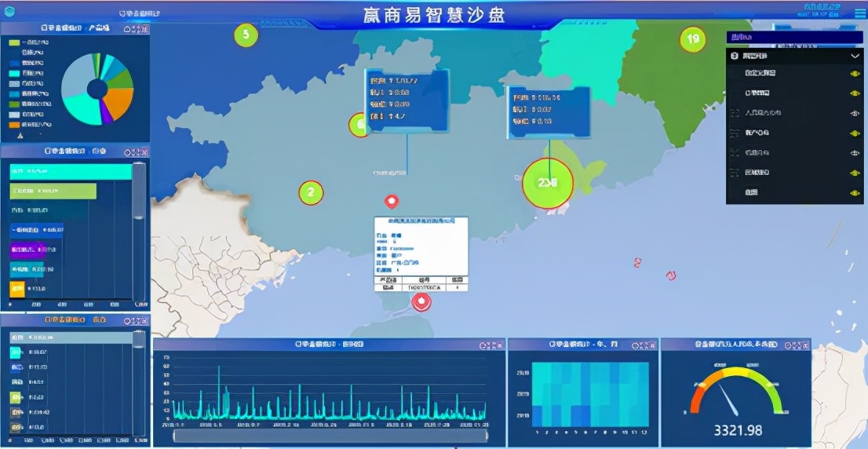Click the light highlighted first row in lower-left list
The height and width of the screenshot is (449, 868).
coord(71,337)
